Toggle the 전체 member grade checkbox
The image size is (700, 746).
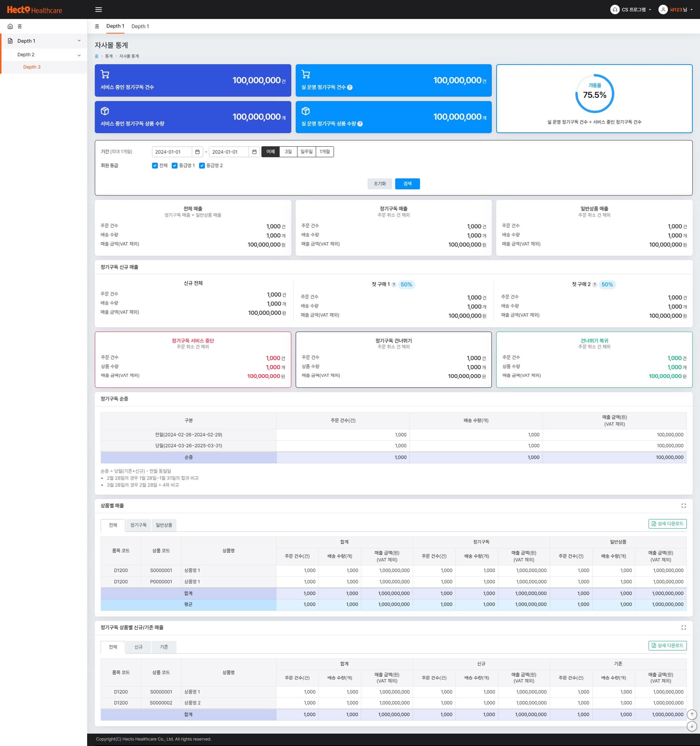[x=155, y=166]
